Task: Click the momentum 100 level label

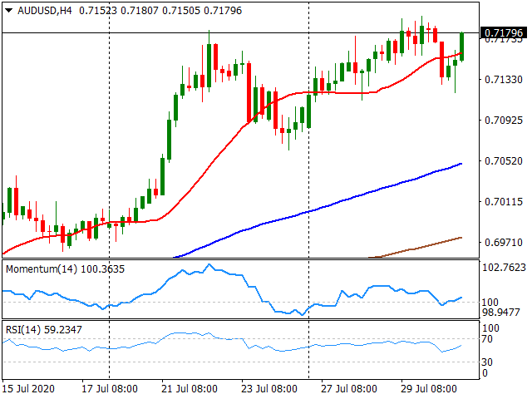Action: coord(490,303)
